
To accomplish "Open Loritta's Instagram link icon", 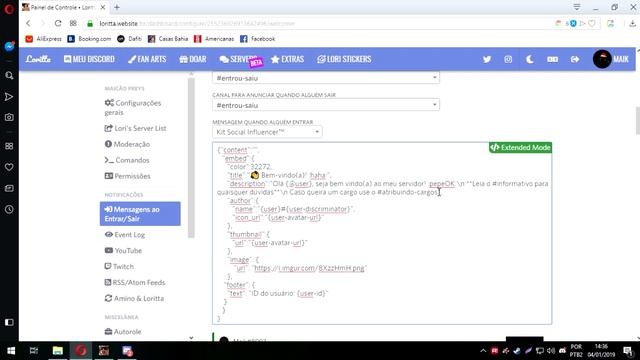I will pos(508,59).
